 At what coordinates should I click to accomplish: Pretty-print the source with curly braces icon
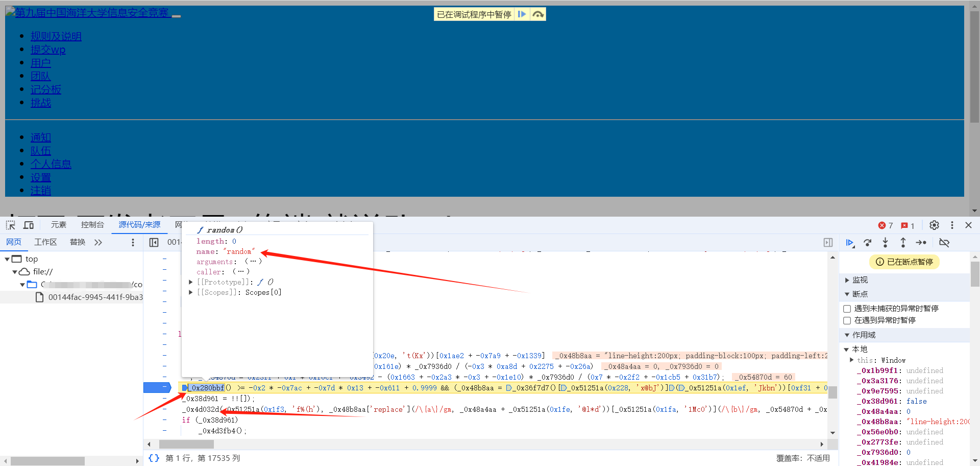coord(154,458)
